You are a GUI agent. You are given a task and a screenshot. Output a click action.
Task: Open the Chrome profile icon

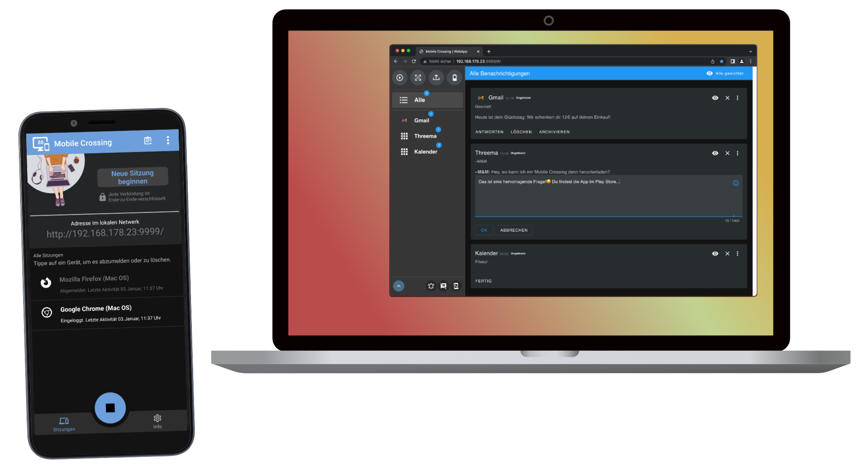(742, 61)
